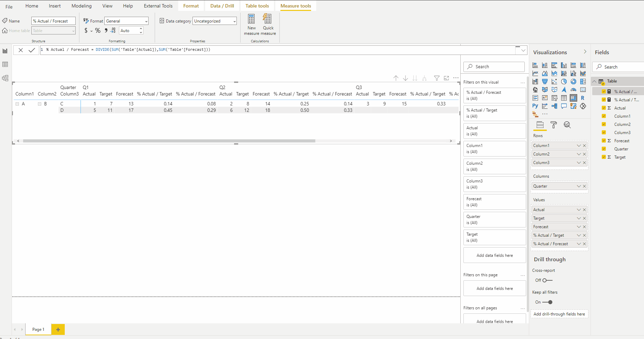Click the Fields pane Search box
The height and width of the screenshot is (339, 644).
[618, 67]
